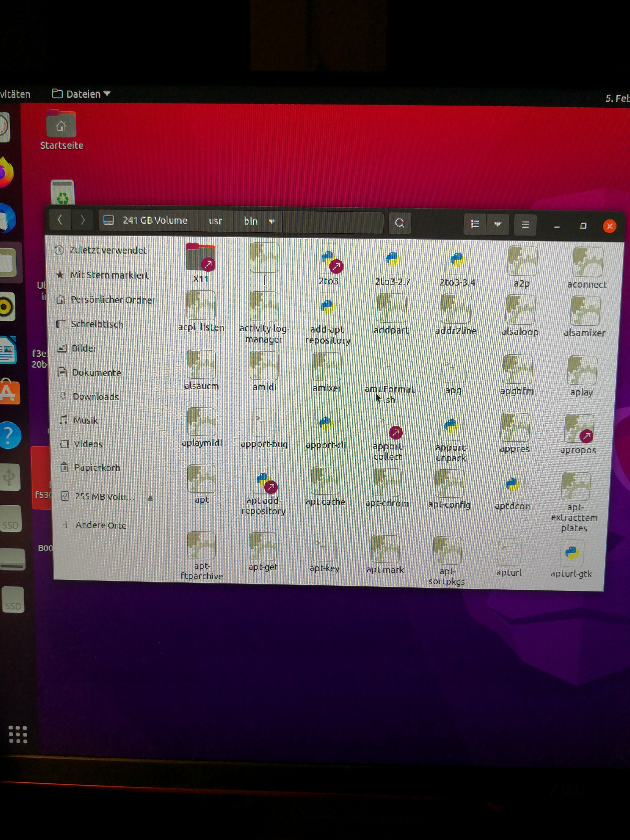Navigate to the usr path segment

215,221
